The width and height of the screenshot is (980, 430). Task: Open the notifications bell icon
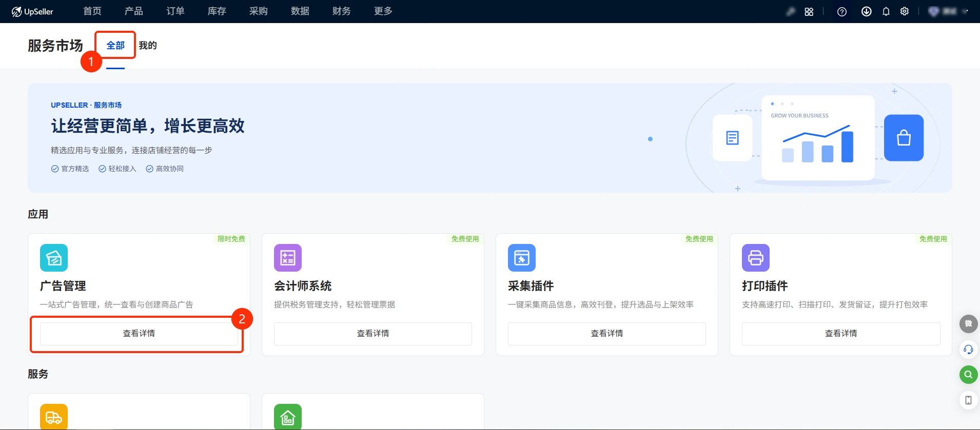click(x=886, y=12)
